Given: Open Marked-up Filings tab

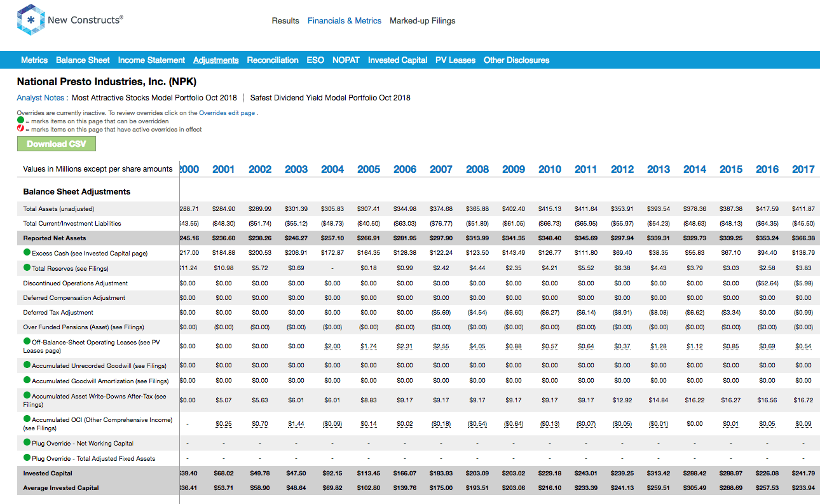Looking at the screenshot, I should [x=423, y=21].
